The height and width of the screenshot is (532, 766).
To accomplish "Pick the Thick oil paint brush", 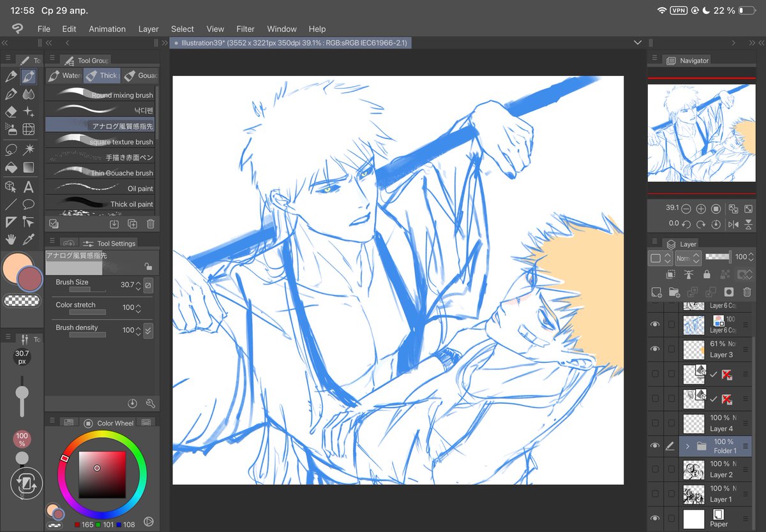I will [100, 202].
